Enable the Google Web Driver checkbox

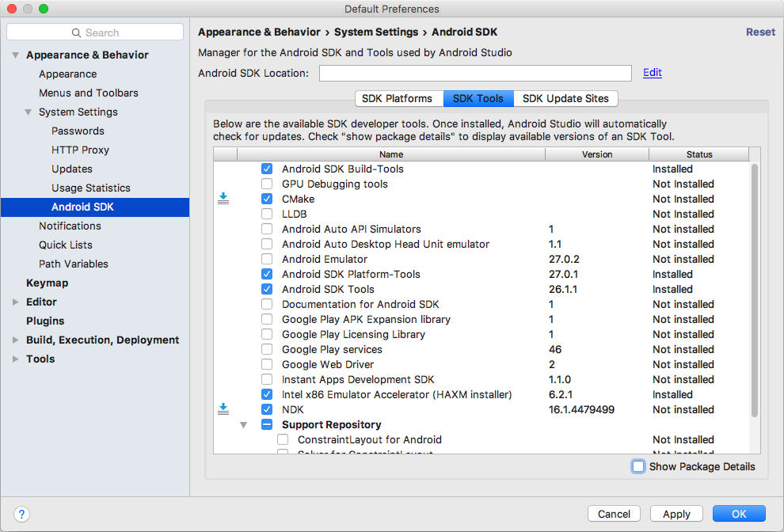pyautogui.click(x=267, y=364)
